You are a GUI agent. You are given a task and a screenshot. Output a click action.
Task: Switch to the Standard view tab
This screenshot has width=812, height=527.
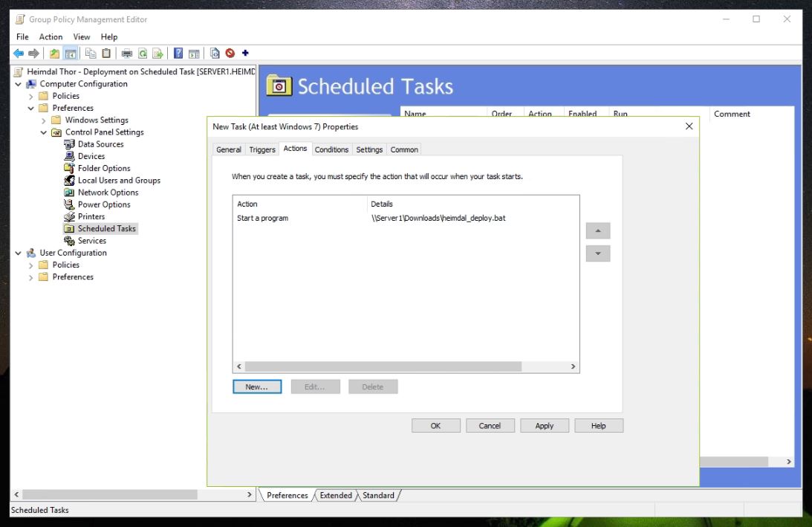tap(379, 495)
